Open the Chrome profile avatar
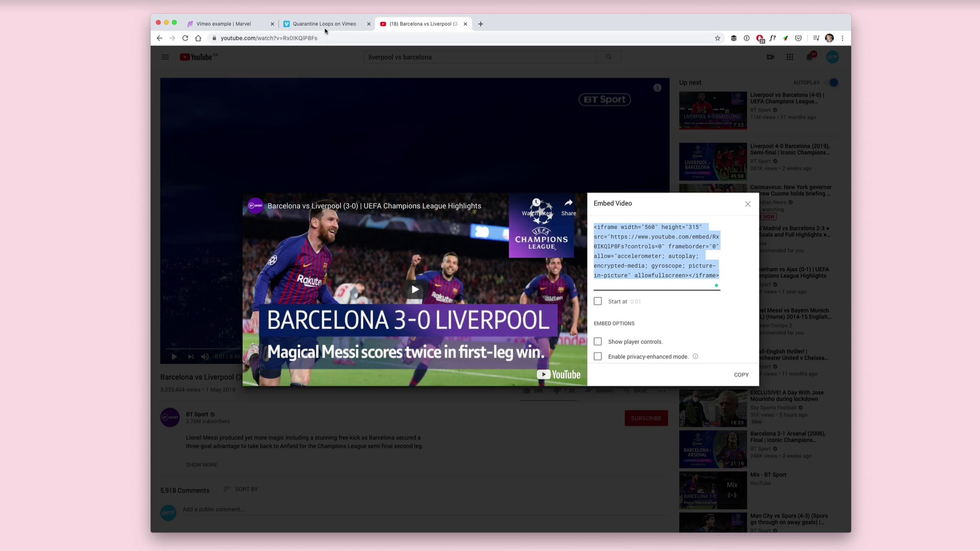Screen dimensions: 980x551 point(829,38)
